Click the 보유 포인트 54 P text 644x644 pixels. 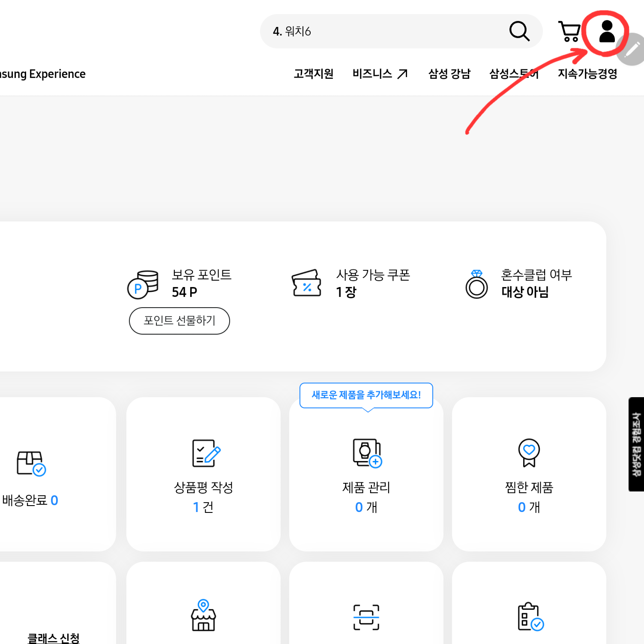pyautogui.click(x=201, y=283)
